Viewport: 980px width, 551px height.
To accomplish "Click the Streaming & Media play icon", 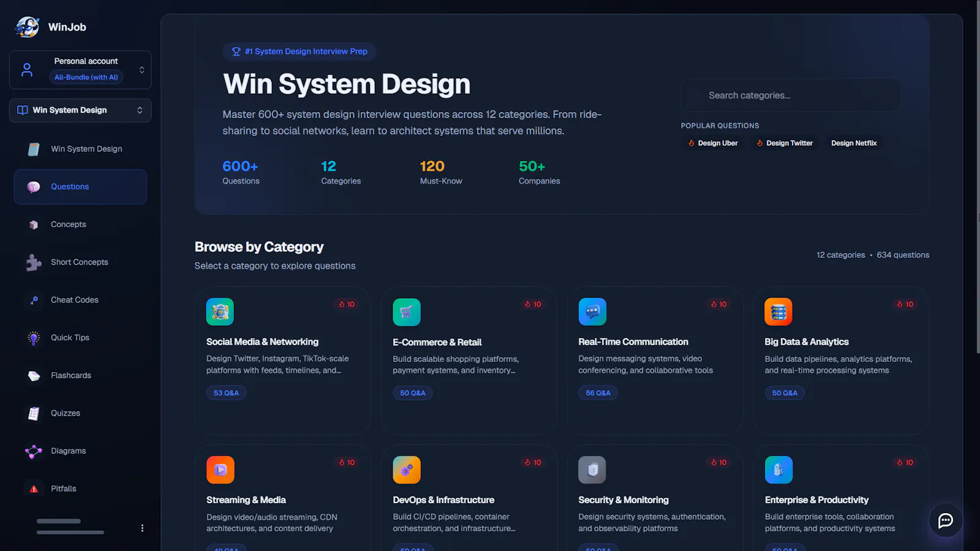I will tap(221, 470).
